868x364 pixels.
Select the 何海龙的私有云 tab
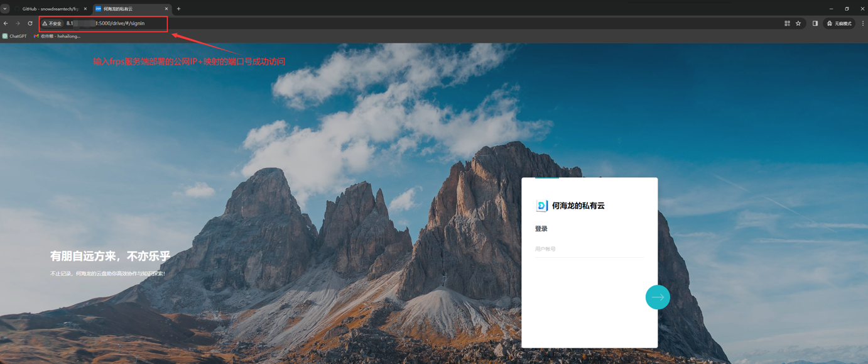126,9
